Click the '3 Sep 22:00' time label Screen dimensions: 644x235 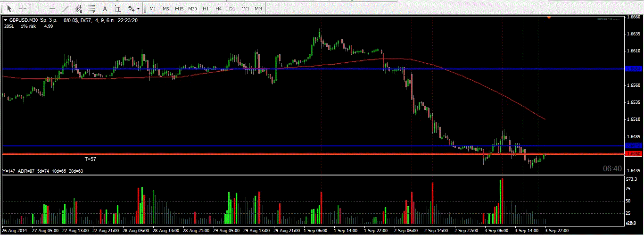[558, 231]
